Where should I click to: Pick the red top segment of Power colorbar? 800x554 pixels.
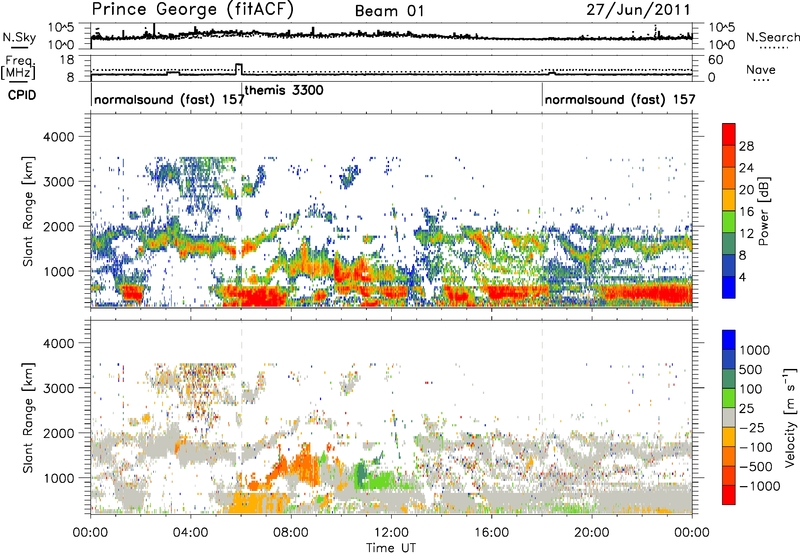[x=729, y=134]
